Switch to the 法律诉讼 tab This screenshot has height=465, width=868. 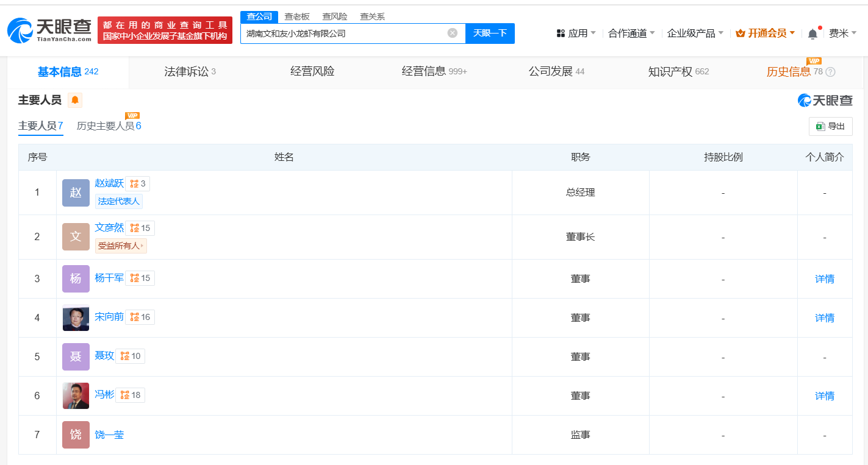(x=190, y=72)
